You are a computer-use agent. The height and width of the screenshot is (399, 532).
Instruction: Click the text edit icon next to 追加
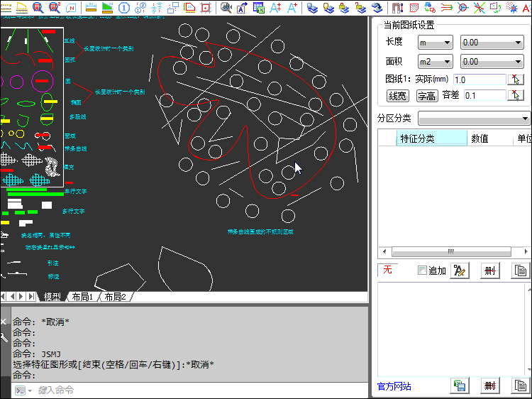click(x=459, y=270)
